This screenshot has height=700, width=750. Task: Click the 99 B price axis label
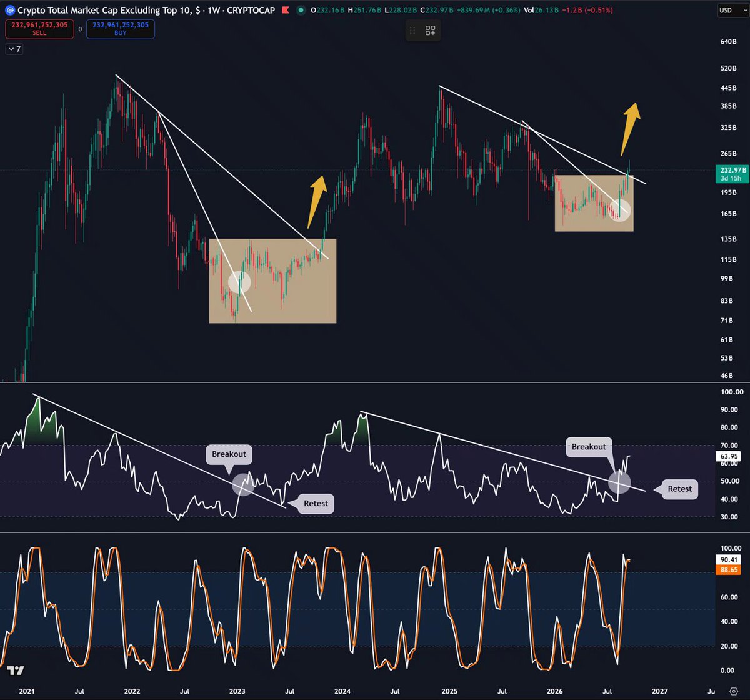[x=728, y=279]
